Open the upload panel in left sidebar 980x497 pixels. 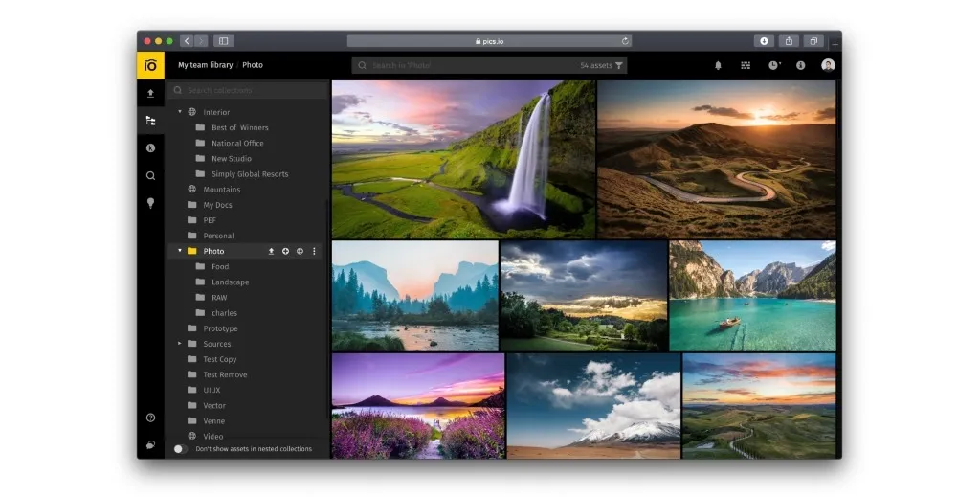click(x=150, y=93)
